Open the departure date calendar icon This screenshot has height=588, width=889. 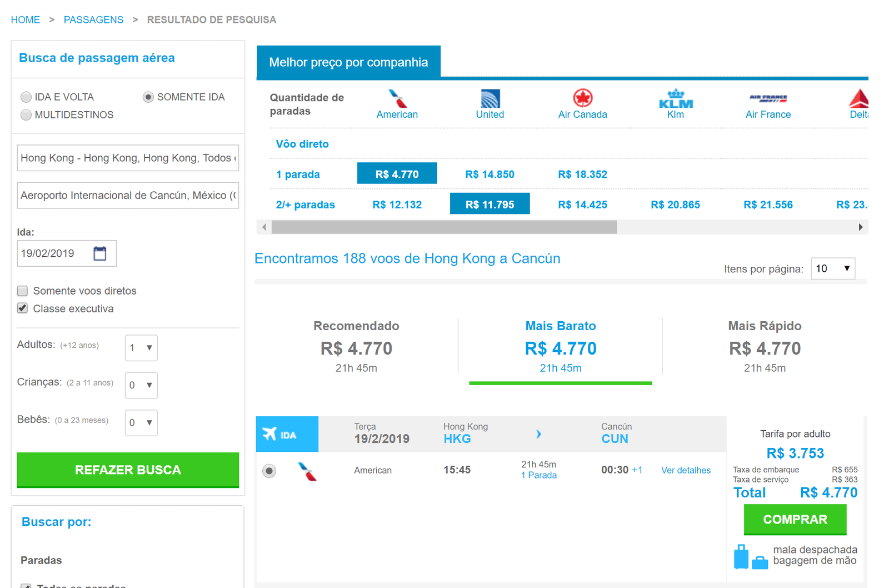(x=100, y=253)
